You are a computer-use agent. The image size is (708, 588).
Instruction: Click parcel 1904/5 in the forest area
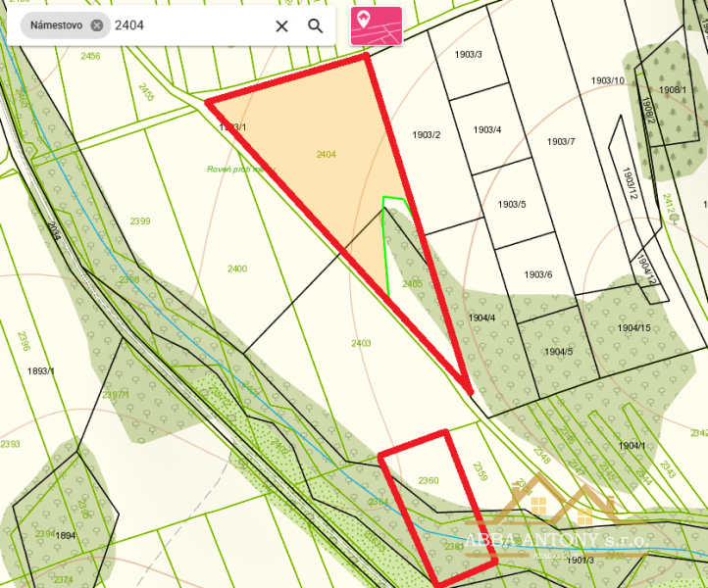(x=559, y=352)
